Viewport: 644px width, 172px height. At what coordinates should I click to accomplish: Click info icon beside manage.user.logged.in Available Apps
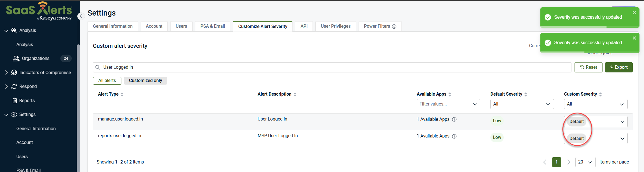454,119
